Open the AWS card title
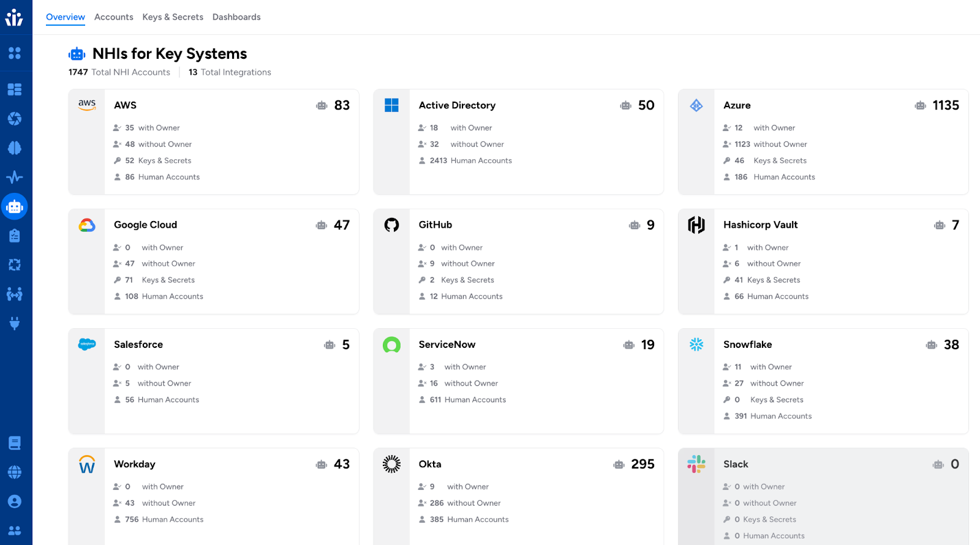The height and width of the screenshot is (545, 980). (126, 105)
